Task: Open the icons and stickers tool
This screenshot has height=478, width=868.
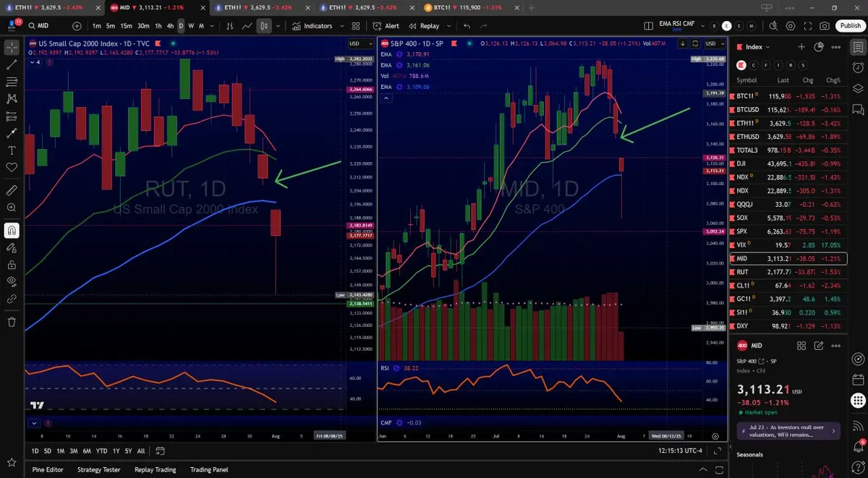Action: click(12, 167)
